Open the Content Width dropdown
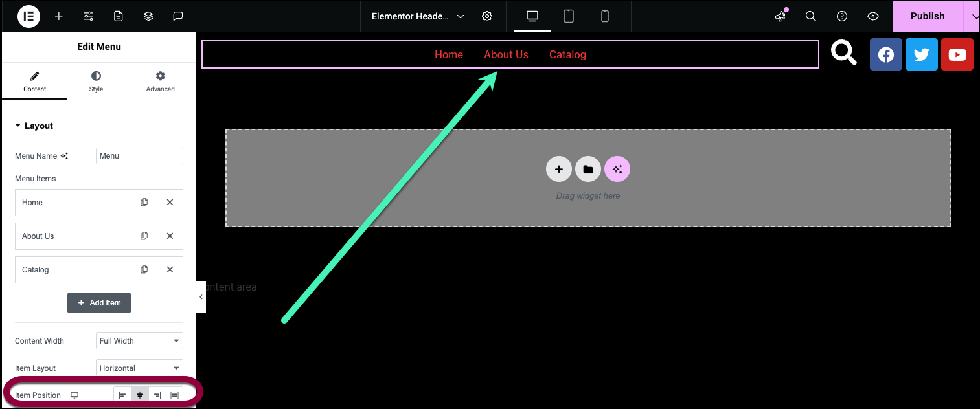Image resolution: width=980 pixels, height=409 pixels. 139,341
